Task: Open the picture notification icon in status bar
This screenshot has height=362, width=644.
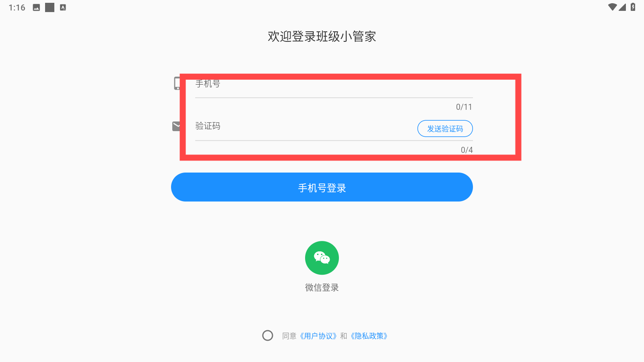Action: 36,7
